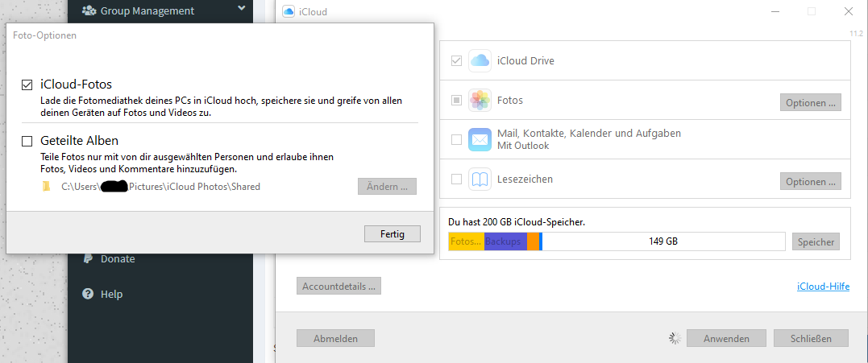Image resolution: width=868 pixels, height=363 pixels.
Task: Close the iCloud window
Action: click(x=848, y=11)
